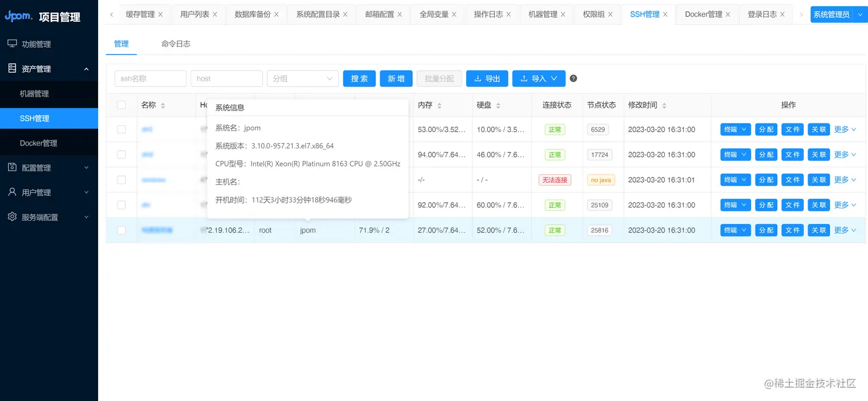Toggle the select-all checkbox in table header
The image size is (868, 401).
[x=121, y=105]
